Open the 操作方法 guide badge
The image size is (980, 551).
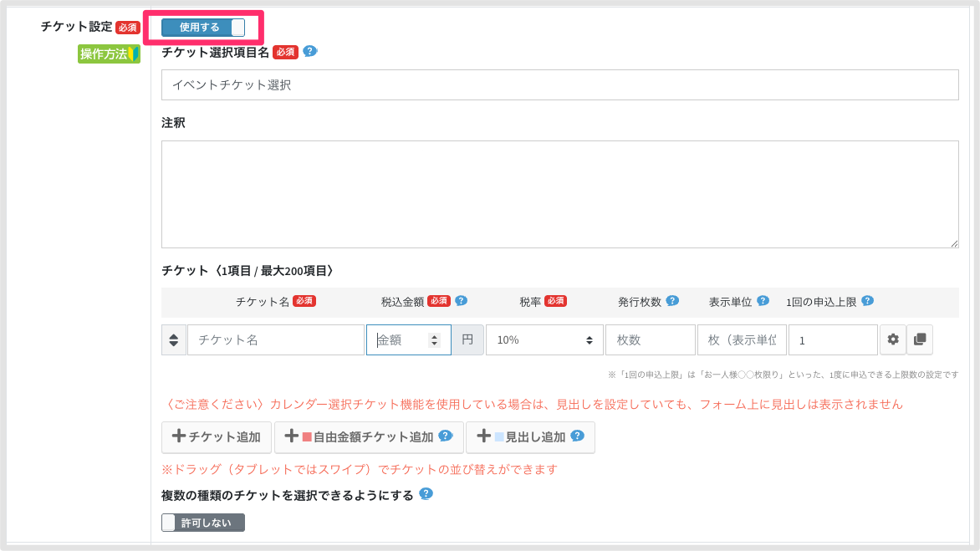[109, 54]
